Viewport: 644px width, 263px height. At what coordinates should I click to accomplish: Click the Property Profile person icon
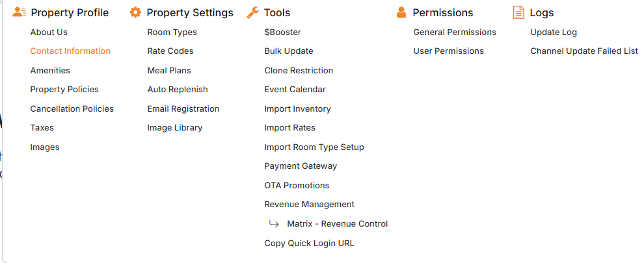[19, 12]
